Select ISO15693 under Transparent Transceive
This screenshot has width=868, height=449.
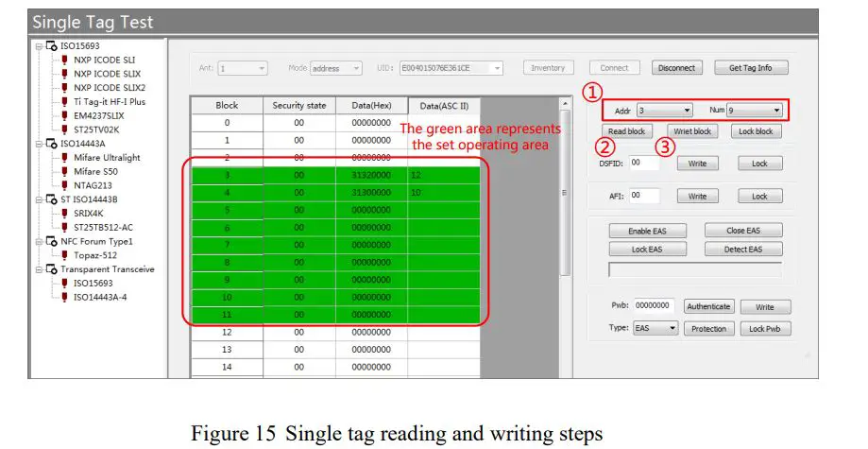pyautogui.click(x=93, y=284)
